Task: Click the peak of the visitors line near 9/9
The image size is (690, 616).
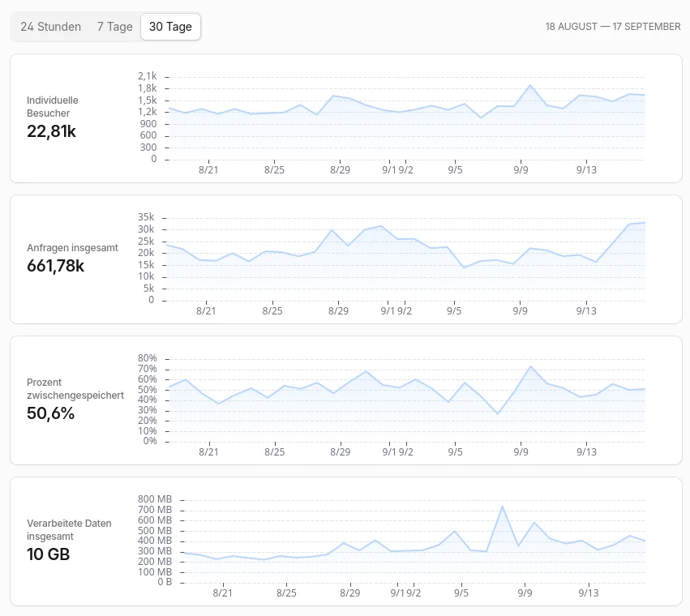Action: [x=530, y=85]
